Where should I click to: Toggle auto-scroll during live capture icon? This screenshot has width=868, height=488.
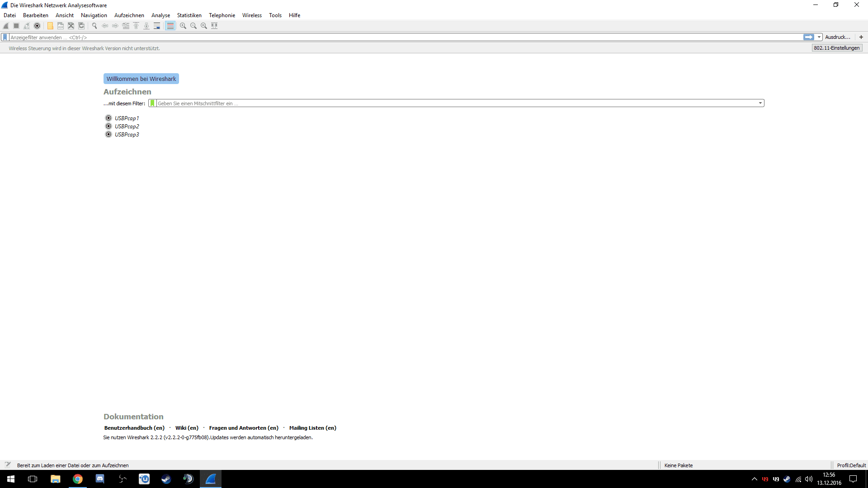point(157,26)
